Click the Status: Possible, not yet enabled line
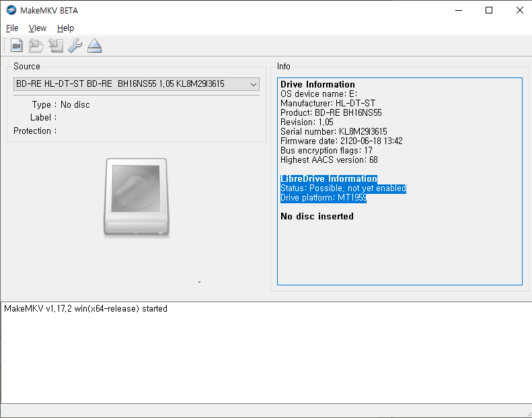This screenshot has height=418, width=532. tap(344, 188)
